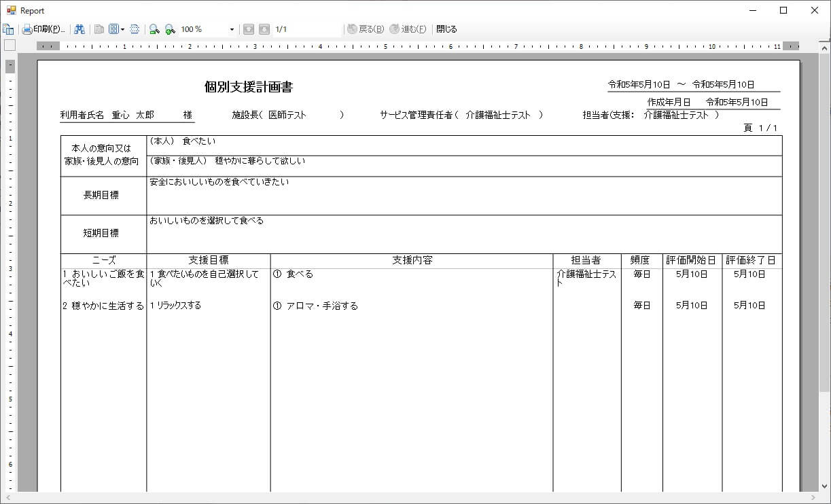The image size is (831, 504).
Task: Select the multiple pages view icon
Action: pos(113,29)
